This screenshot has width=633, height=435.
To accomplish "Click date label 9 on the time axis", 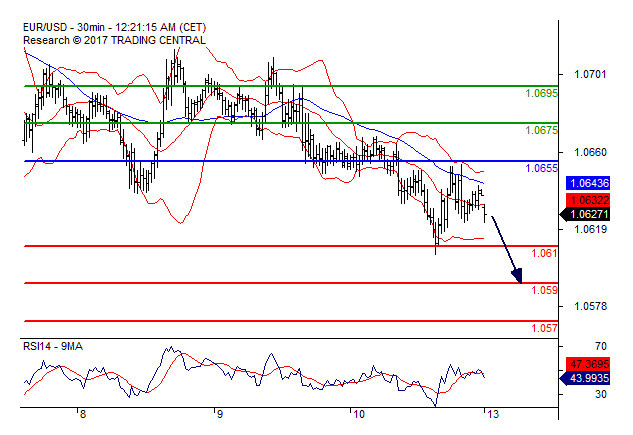I will [x=220, y=414].
